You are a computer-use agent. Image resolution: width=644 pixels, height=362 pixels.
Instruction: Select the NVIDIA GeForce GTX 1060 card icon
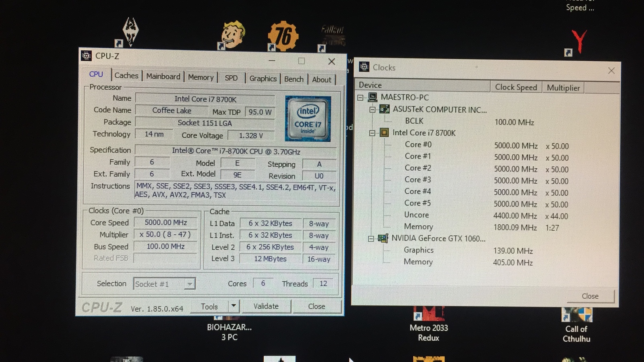point(383,238)
